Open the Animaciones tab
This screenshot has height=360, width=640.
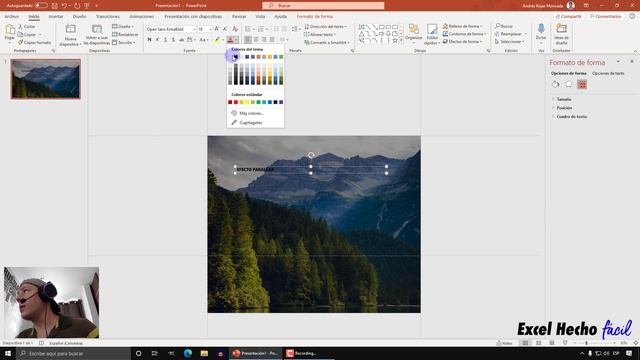pyautogui.click(x=142, y=16)
